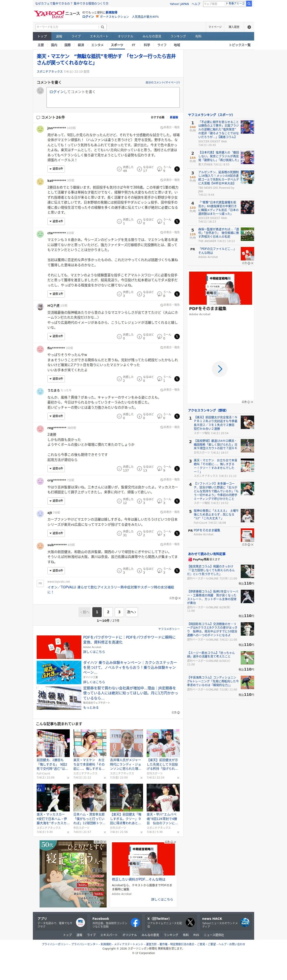This screenshot has height=980, width=287.
Task: Share うたまろ's comment on X
Action: coord(177,416)
